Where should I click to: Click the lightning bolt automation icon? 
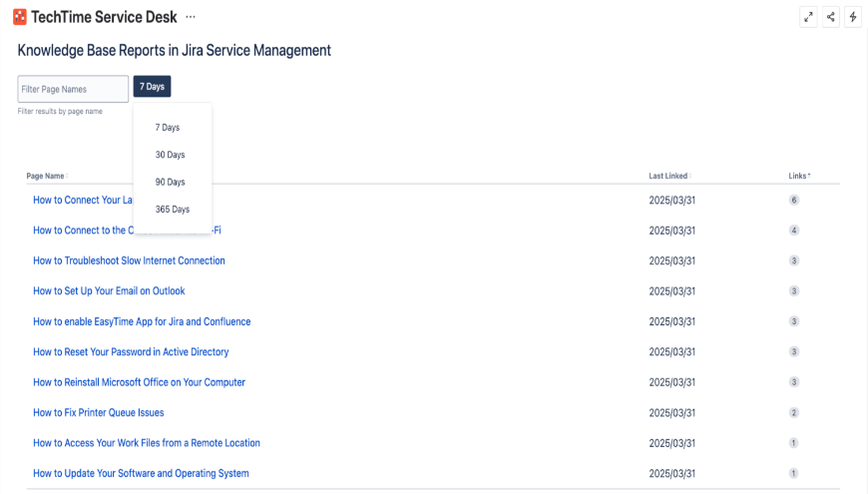click(x=853, y=17)
